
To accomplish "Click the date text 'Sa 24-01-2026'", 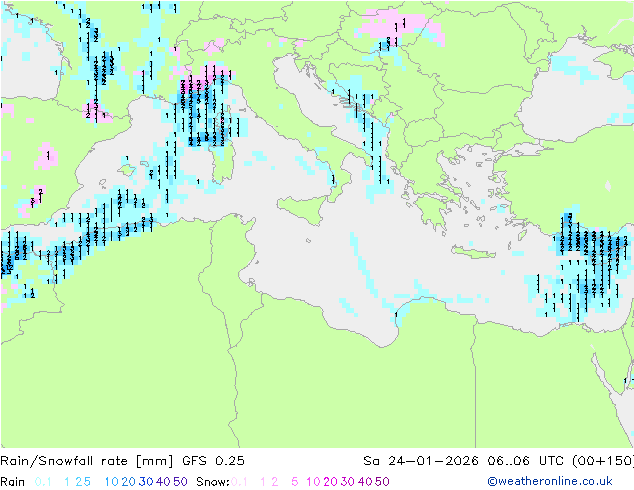I will pos(421,461).
